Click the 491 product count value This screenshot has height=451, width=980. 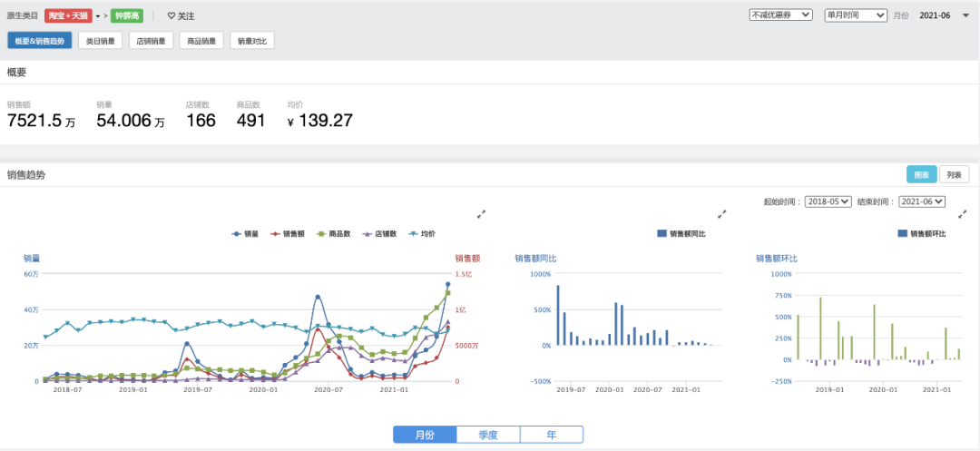[251, 121]
